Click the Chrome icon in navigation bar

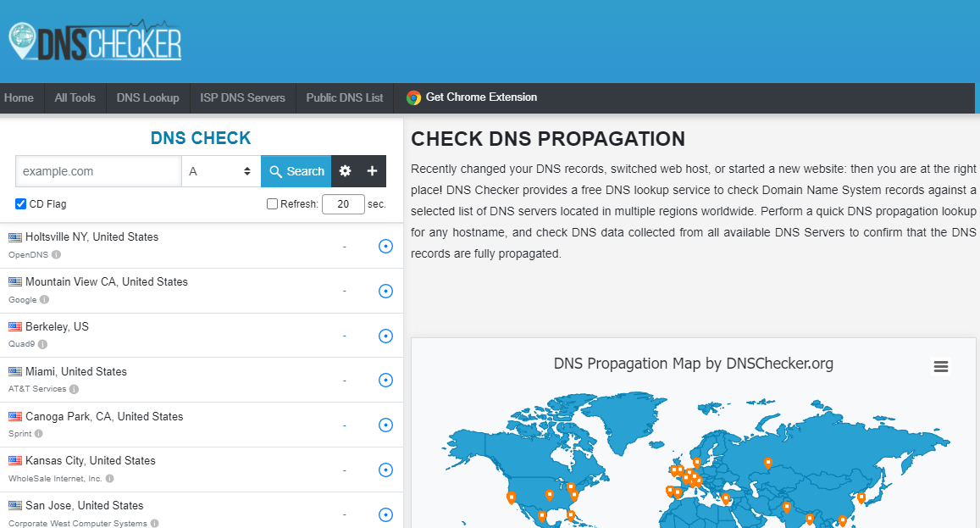[413, 97]
